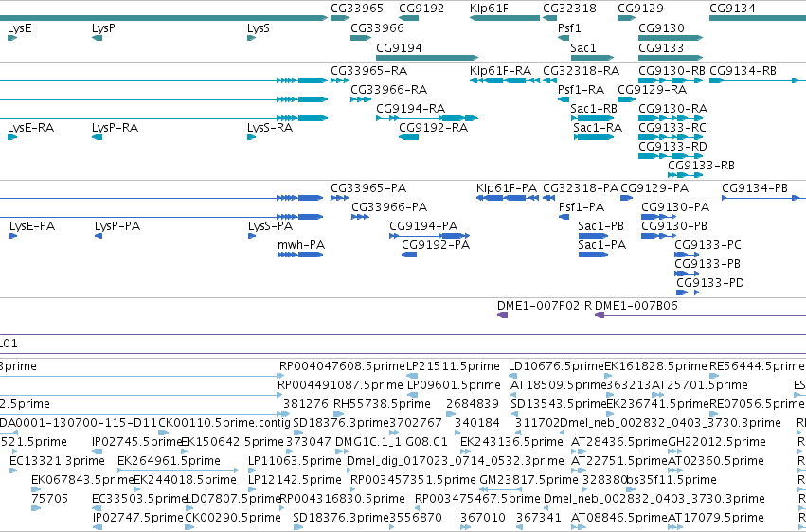Screen dimensions: 806x532
Task: Select transcript CG9133-RC
Action: tap(672, 128)
